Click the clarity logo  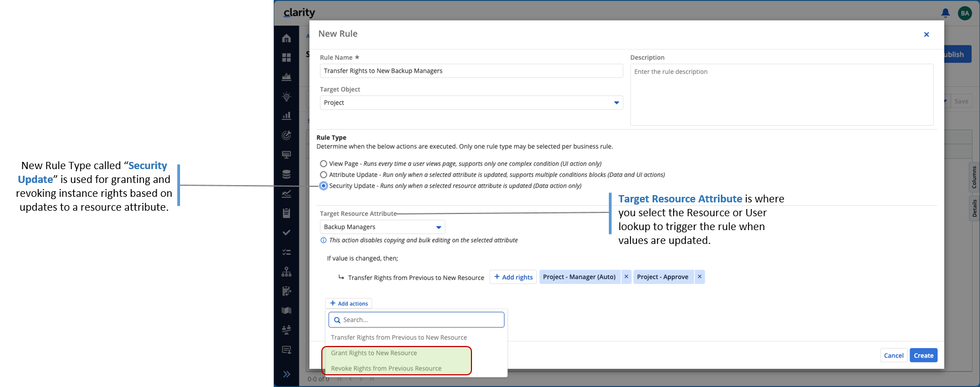[299, 12]
